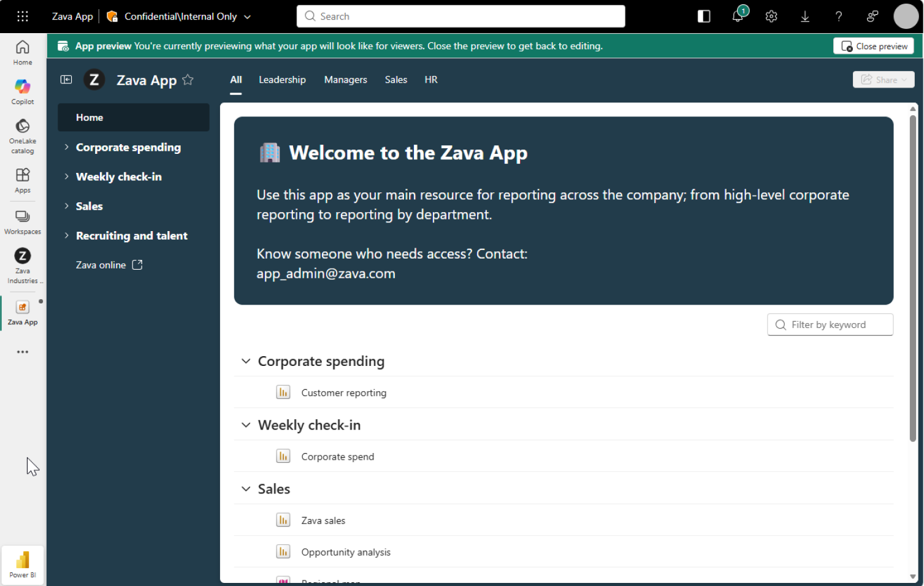Open the app launcher waffle grid
The width and height of the screenshot is (924, 586).
point(23,17)
